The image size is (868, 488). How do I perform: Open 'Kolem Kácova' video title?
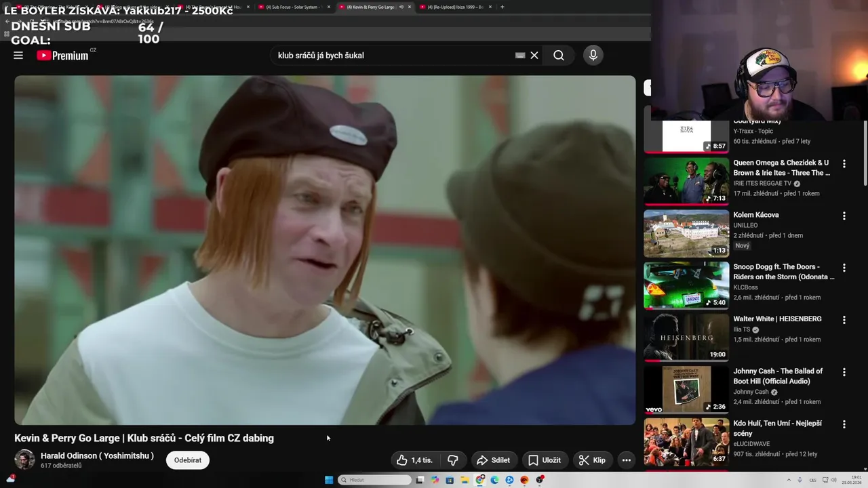coord(756,215)
